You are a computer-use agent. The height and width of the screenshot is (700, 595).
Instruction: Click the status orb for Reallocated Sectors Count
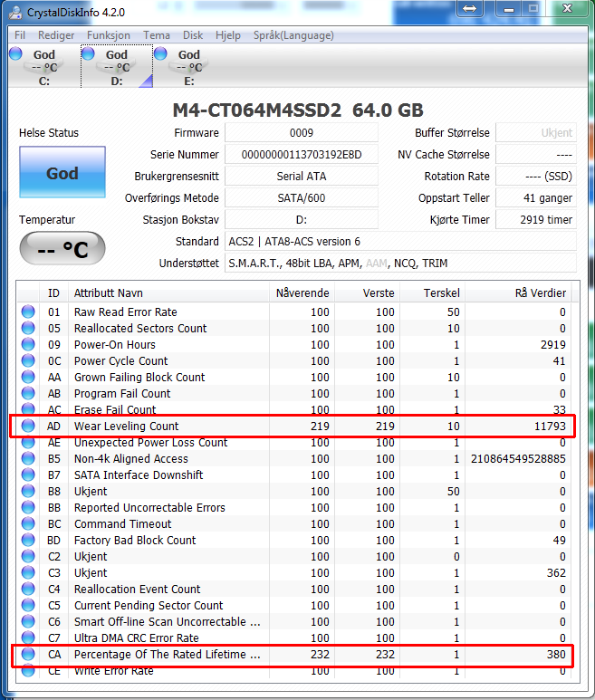[x=28, y=328]
